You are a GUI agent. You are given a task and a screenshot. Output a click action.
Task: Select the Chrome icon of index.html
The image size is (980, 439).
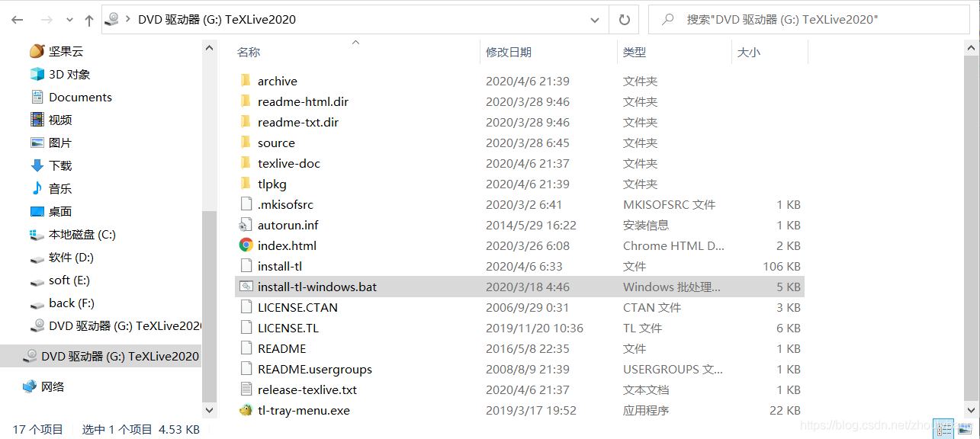[x=246, y=245]
